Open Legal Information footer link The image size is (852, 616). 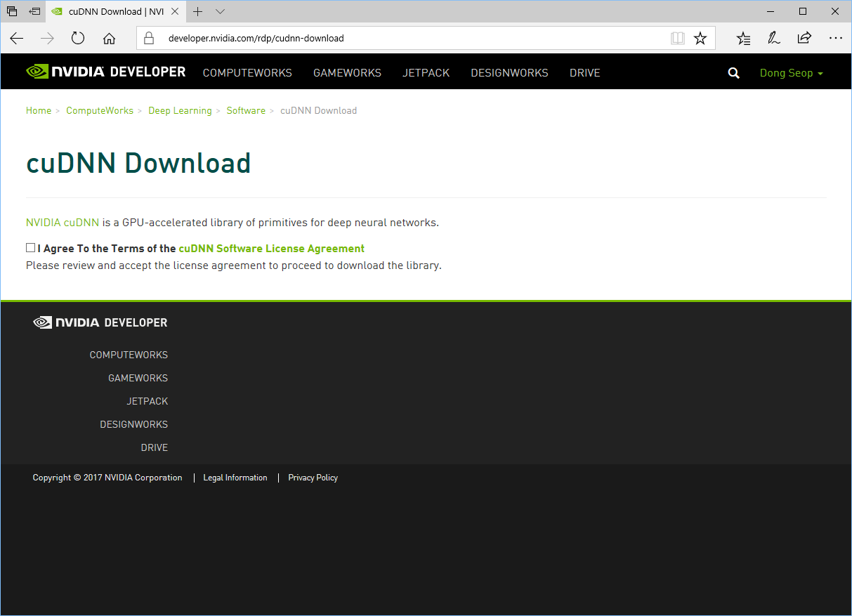pyautogui.click(x=235, y=478)
